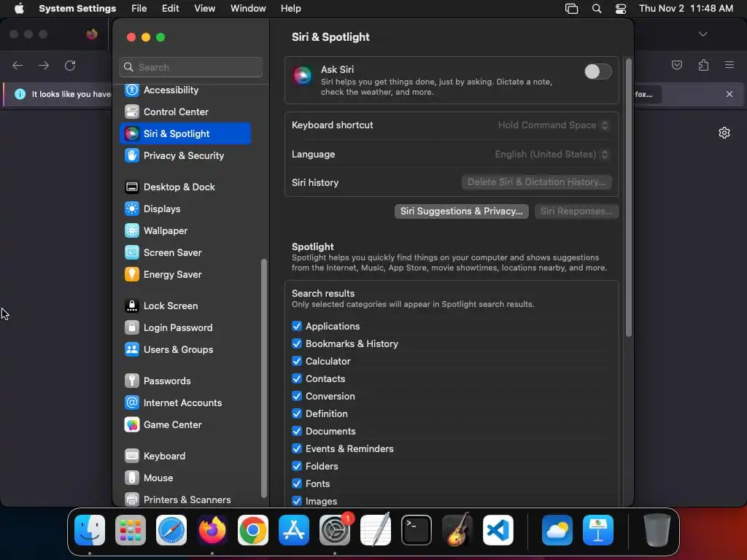Open Accessibility settings icon in sidebar
Viewport: 747px width, 560px height.
(x=132, y=90)
